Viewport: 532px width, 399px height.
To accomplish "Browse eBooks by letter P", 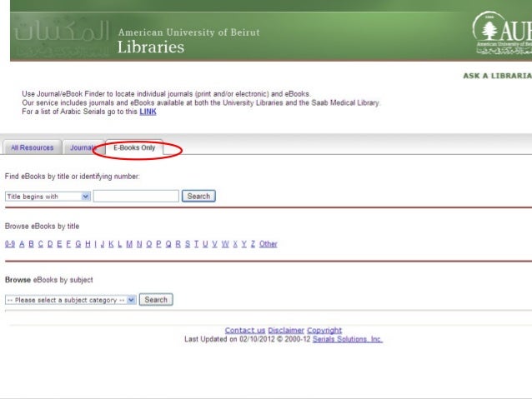I will pos(158,244).
